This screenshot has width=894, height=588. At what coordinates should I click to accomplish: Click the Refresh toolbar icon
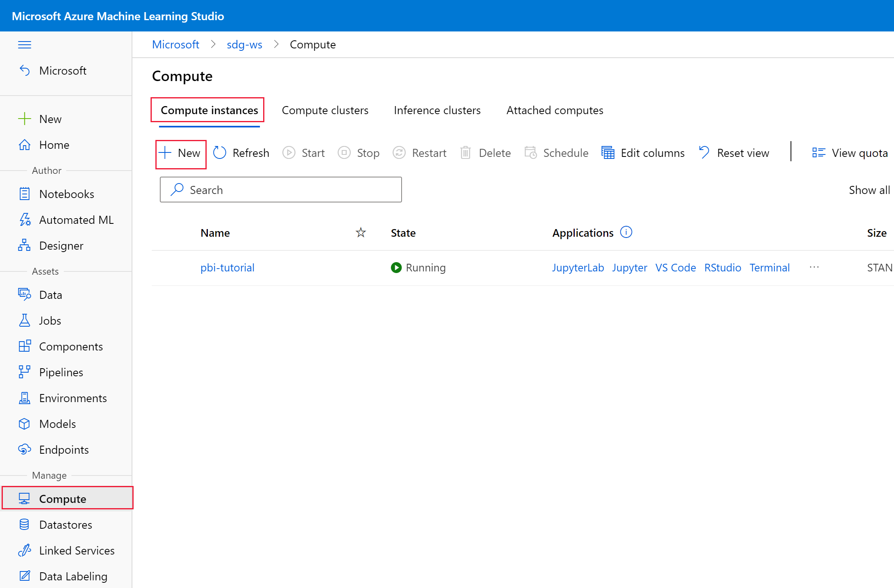220,153
